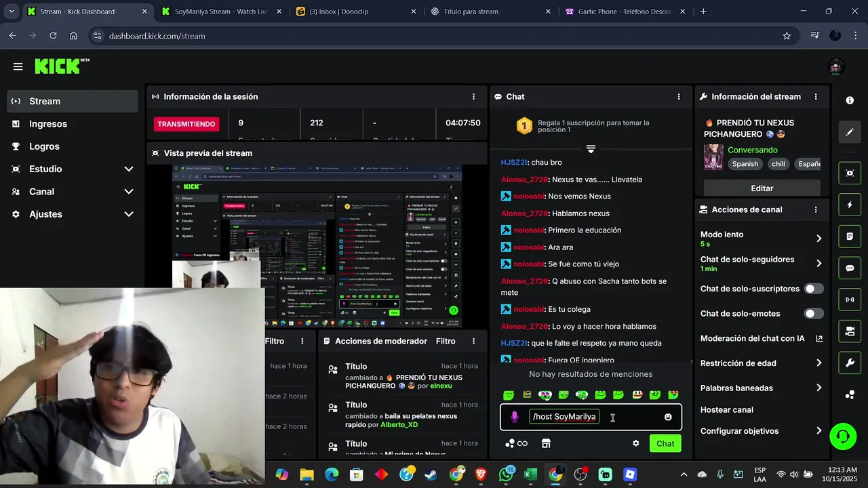Click the pencil edit icon in right sidebar
The image size is (868, 488).
click(850, 132)
